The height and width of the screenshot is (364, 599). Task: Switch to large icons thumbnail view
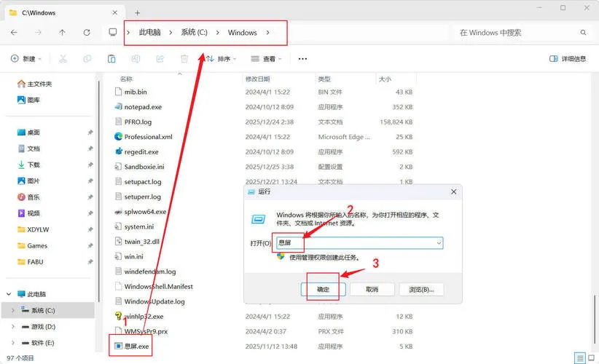pos(591,358)
